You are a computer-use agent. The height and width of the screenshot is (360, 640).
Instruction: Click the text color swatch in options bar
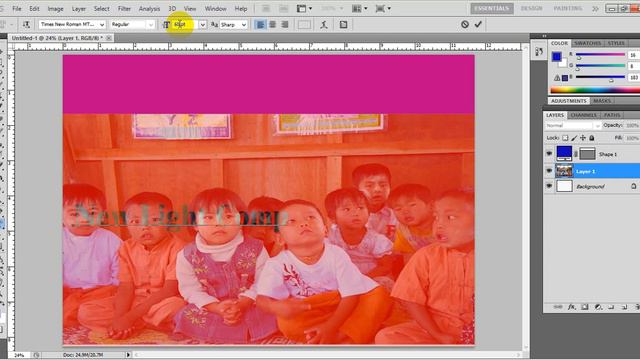click(x=304, y=24)
